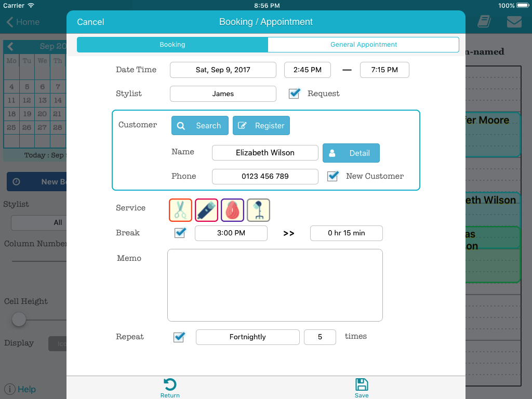This screenshot has width=532, height=399.
Task: Open the Stylist picker showing James
Action: click(223, 94)
